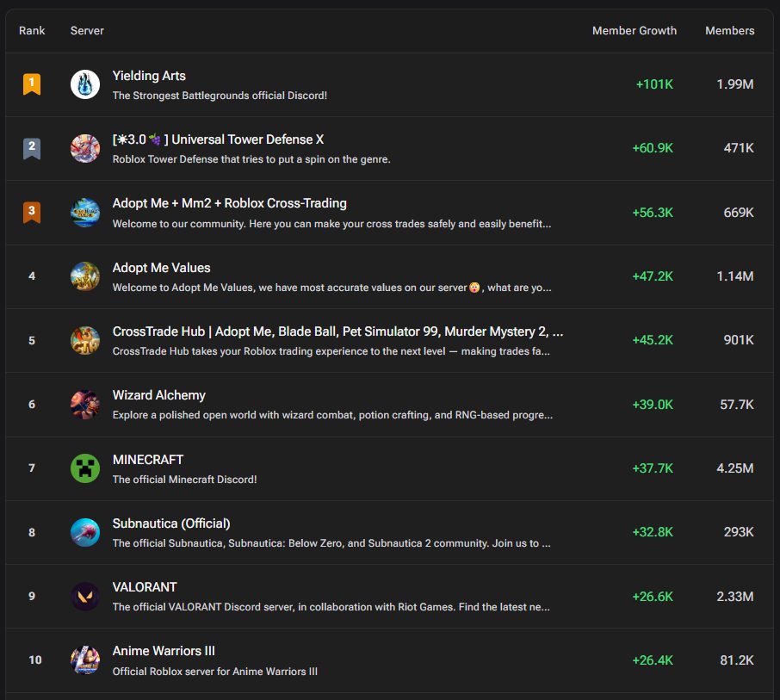Viewport: 780px width, 700px height.
Task: Click the bronze rank 3 badge
Action: pos(32,213)
